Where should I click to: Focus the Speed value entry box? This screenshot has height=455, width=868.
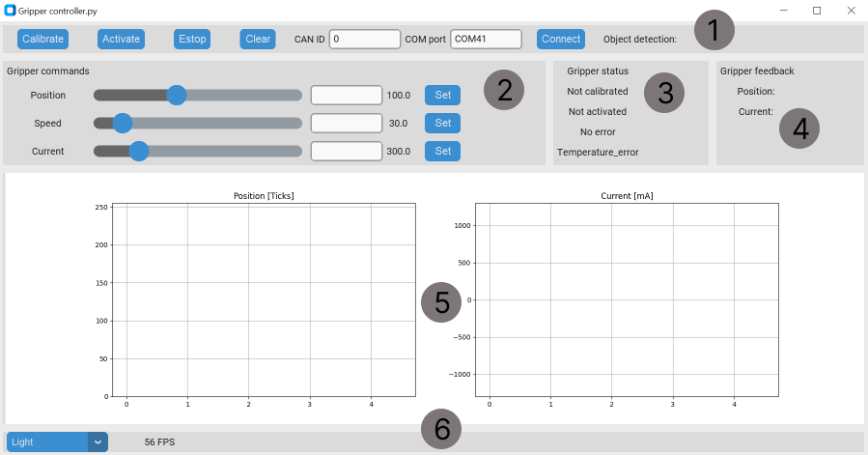coord(347,123)
